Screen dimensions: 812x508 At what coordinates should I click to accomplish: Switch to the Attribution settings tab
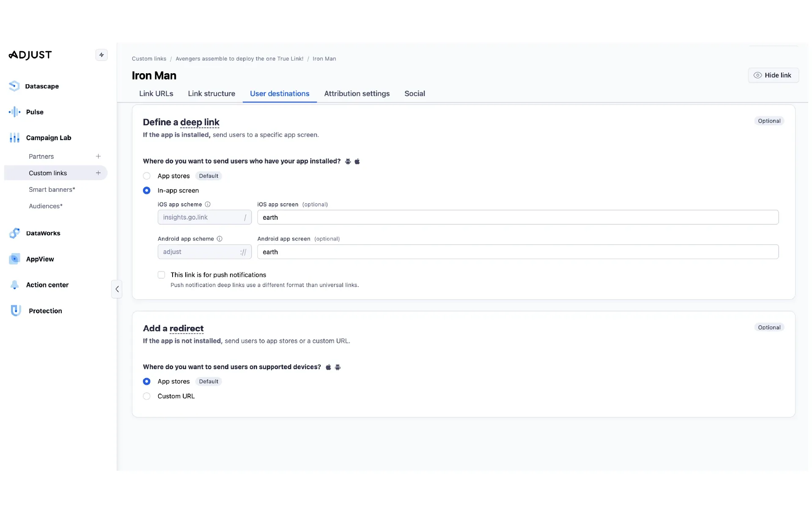357,94
